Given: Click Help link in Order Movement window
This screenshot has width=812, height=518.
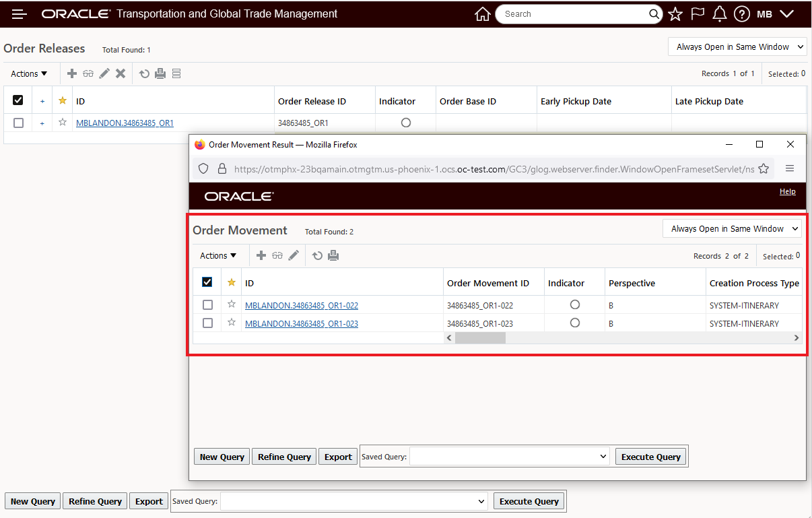Looking at the screenshot, I should (x=787, y=191).
